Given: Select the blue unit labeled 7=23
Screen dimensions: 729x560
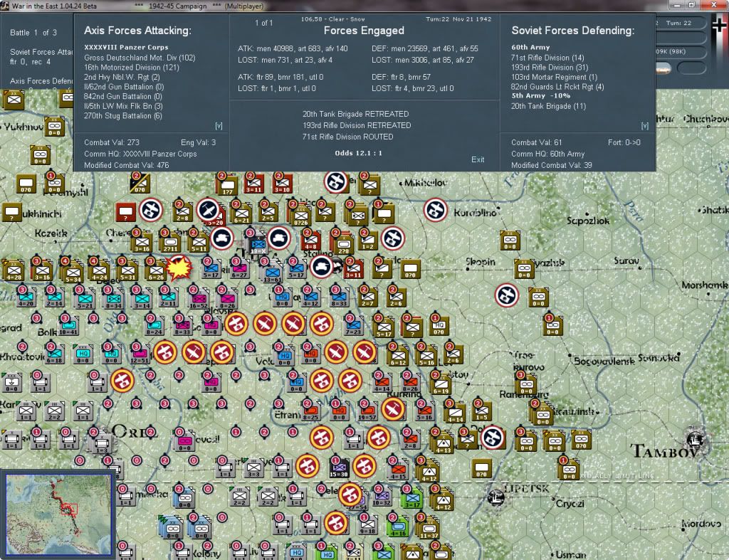Looking at the screenshot, I should (353, 326).
